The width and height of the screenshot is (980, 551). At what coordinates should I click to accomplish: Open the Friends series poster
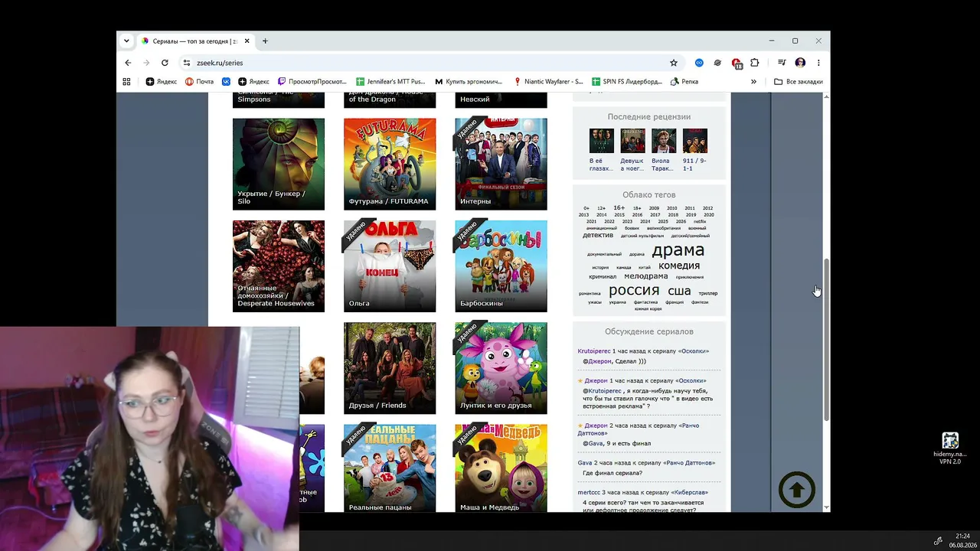(x=390, y=368)
